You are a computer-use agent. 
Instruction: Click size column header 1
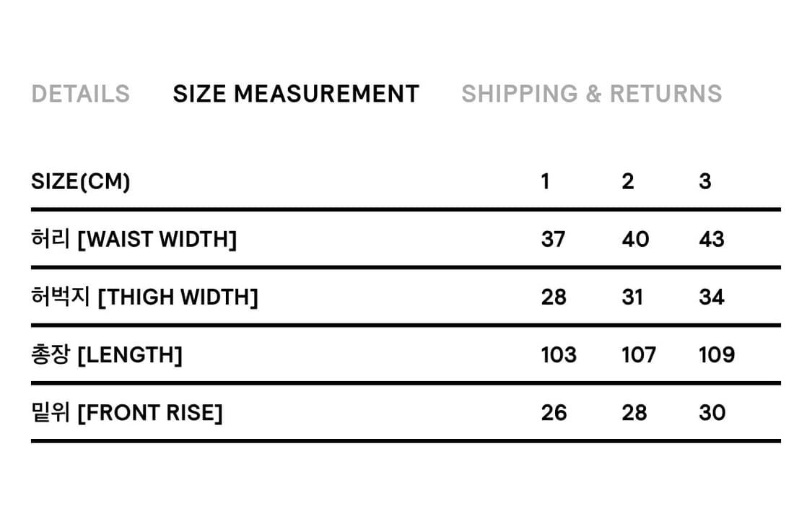[x=545, y=182]
